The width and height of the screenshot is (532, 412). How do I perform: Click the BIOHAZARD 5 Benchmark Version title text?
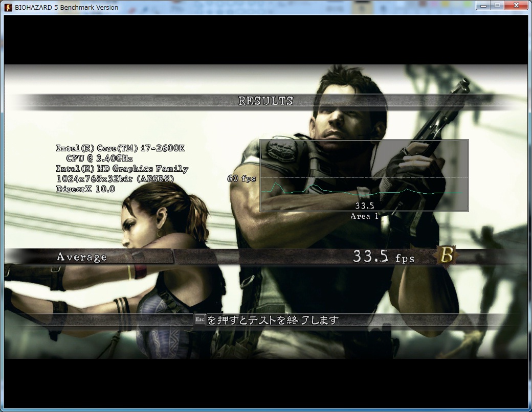66,7
